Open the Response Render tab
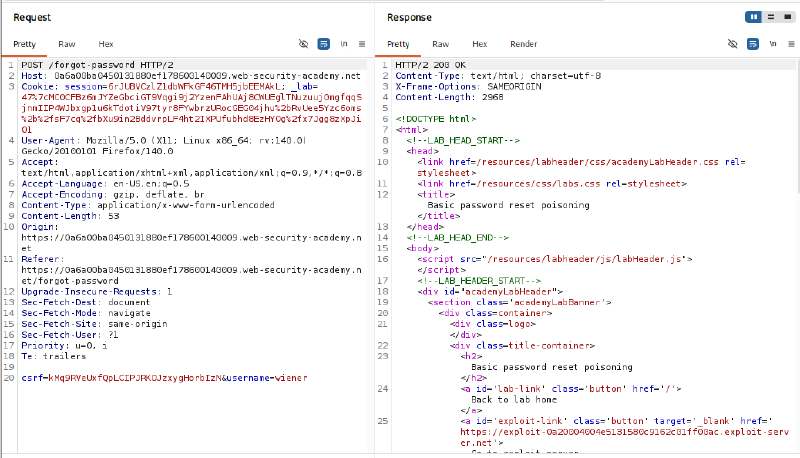 click(x=523, y=44)
